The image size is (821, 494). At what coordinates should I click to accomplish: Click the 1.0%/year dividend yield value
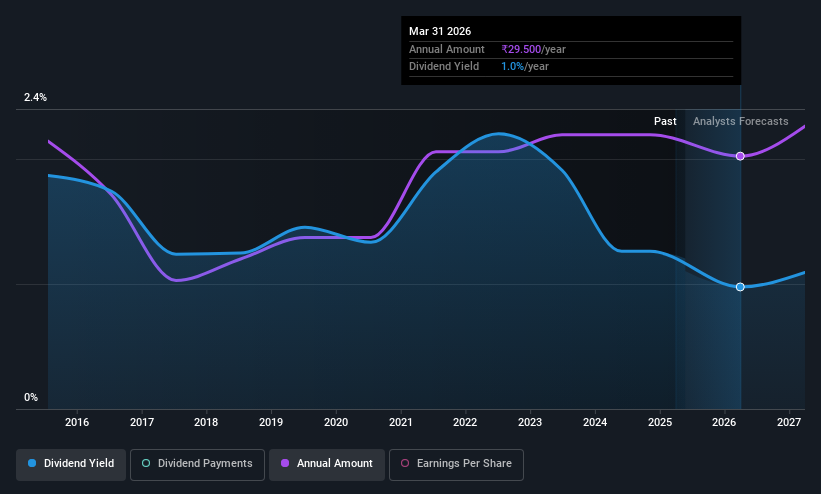point(525,67)
